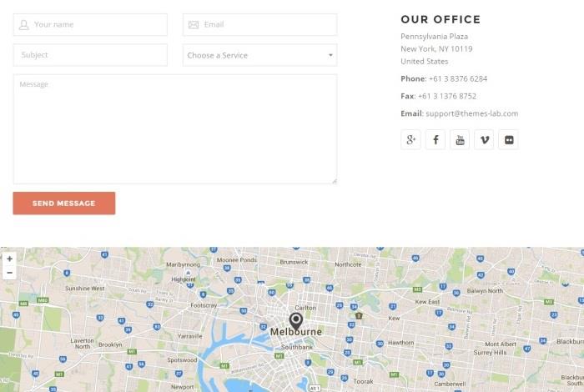Click the support@themes-lab.com email address
This screenshot has width=584, height=392.
(471, 113)
